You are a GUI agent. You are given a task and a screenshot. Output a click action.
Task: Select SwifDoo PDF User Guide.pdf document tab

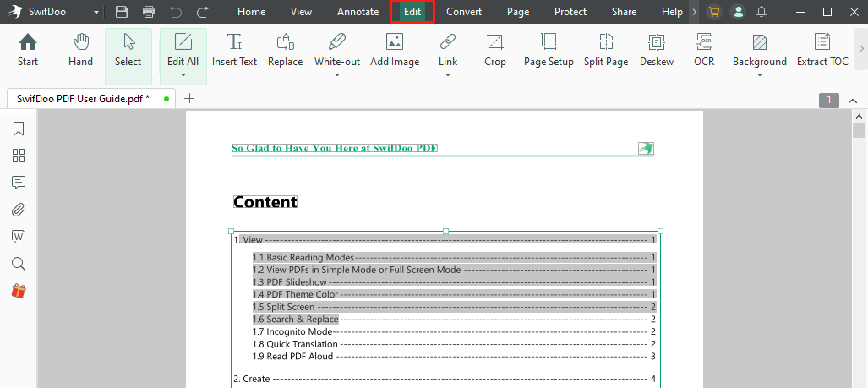point(90,99)
